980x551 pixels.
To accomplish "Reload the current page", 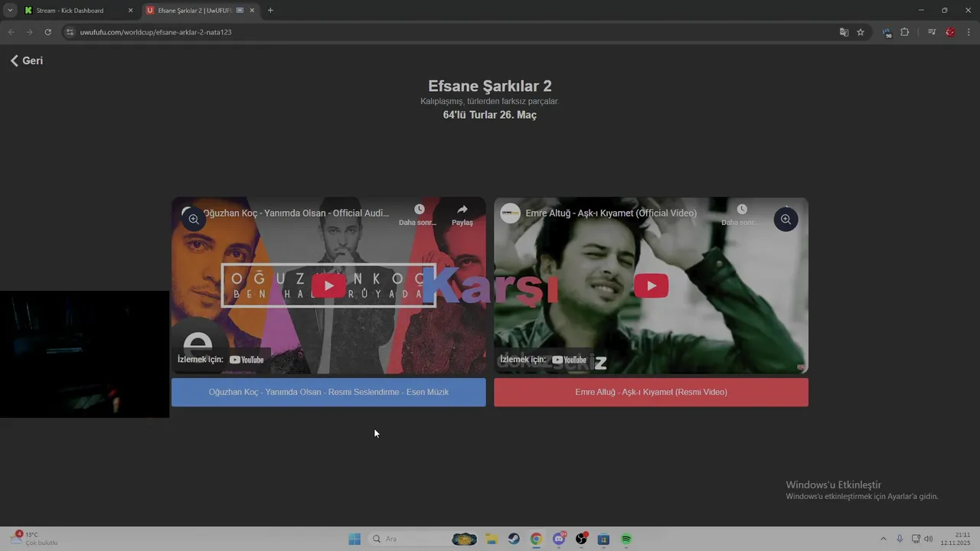I will coord(48,32).
